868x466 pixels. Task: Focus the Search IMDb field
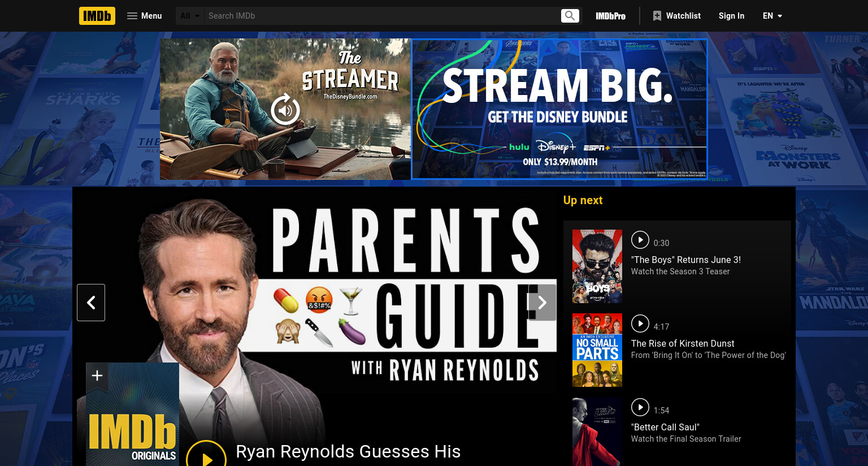point(382,16)
